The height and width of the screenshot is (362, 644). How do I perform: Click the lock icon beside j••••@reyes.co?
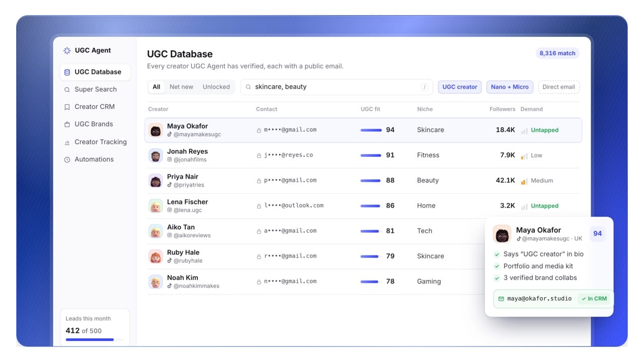tap(259, 155)
